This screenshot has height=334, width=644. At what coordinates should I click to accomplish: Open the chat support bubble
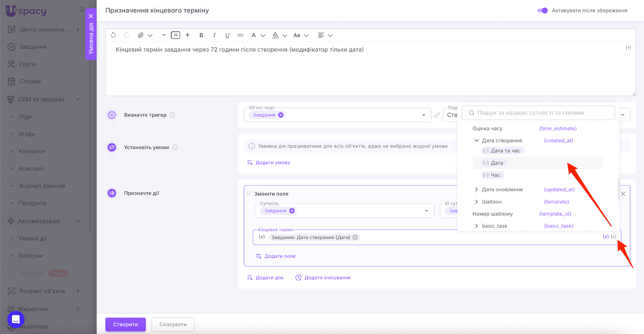pyautogui.click(x=16, y=320)
